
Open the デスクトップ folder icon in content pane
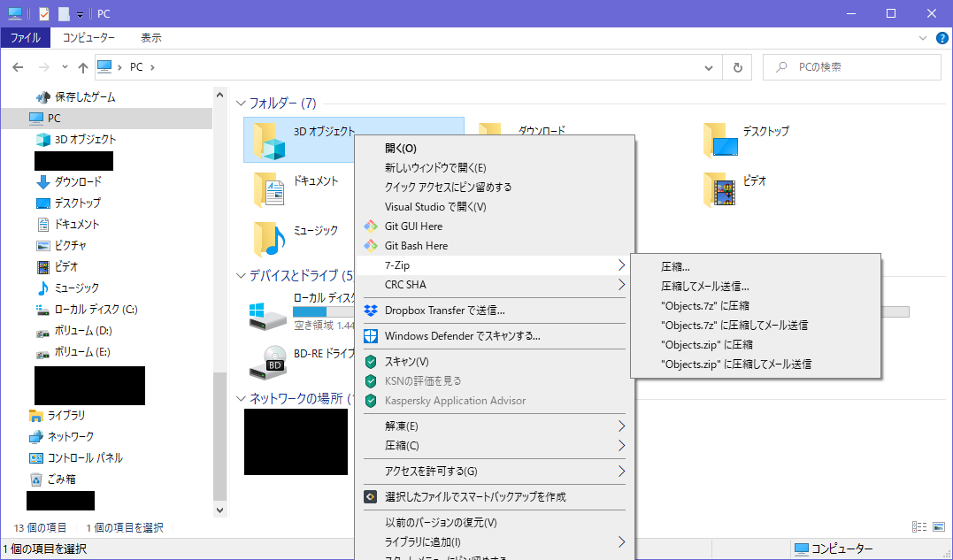pos(720,141)
